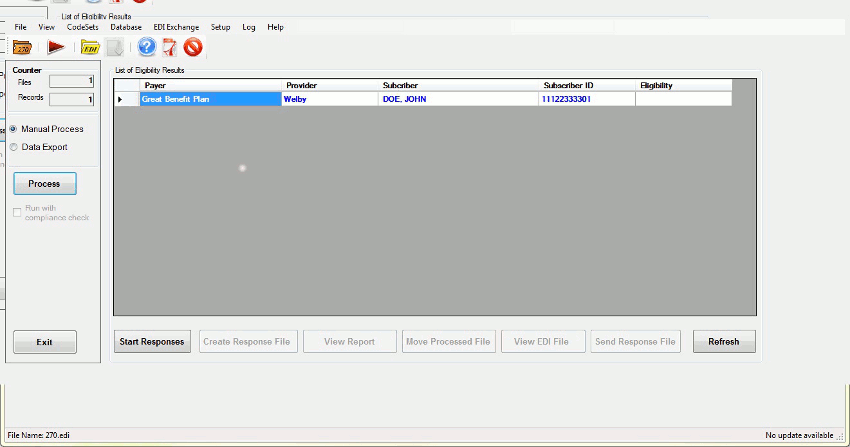
Task: Click the Process button
Action: pyautogui.click(x=44, y=184)
